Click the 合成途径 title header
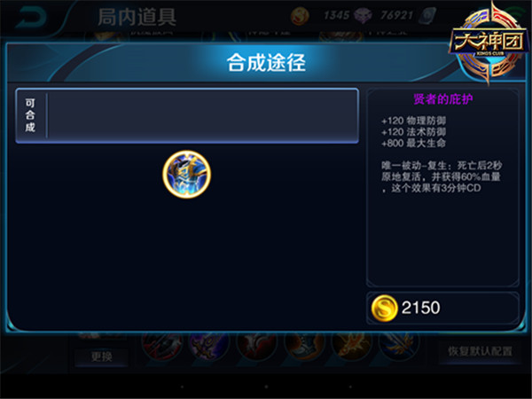532x399 pixels. coord(266,63)
